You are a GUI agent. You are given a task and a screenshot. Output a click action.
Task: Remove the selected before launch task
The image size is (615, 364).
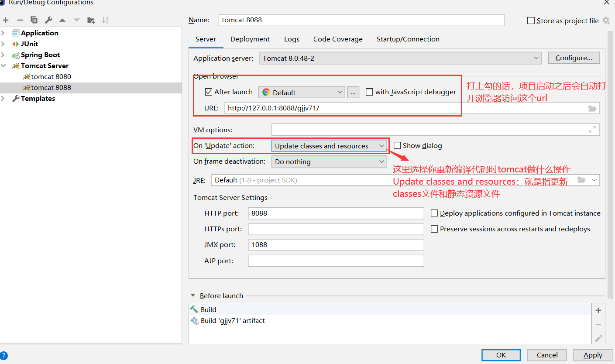598,325
